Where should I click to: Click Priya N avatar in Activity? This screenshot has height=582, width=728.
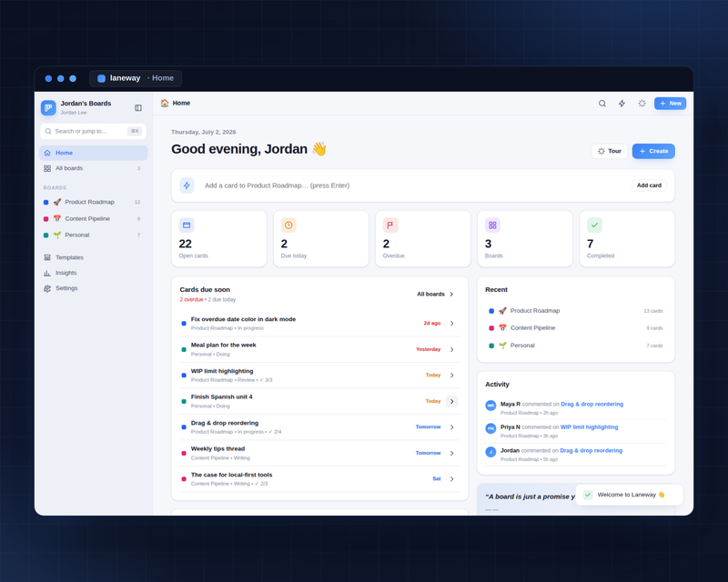click(490, 428)
